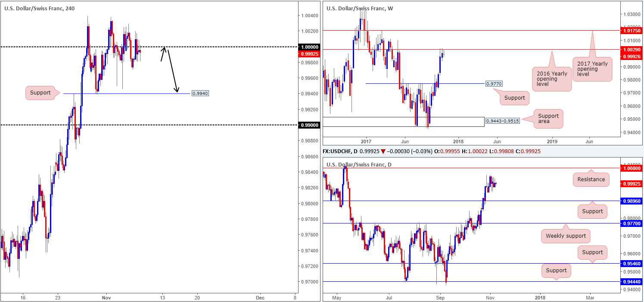Click the red 0.99926 weekly price tag
Viewport: 644px width, 302px height.
tap(631, 56)
